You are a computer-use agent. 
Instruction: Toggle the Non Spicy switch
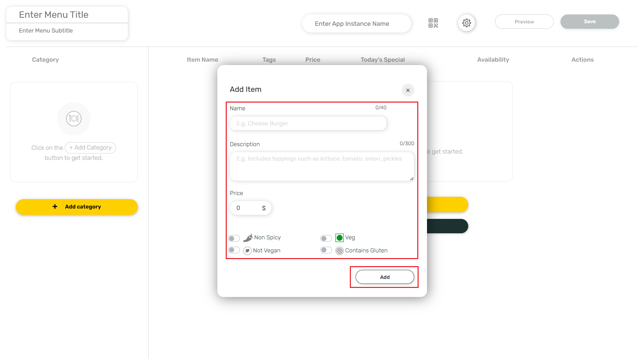point(234,238)
